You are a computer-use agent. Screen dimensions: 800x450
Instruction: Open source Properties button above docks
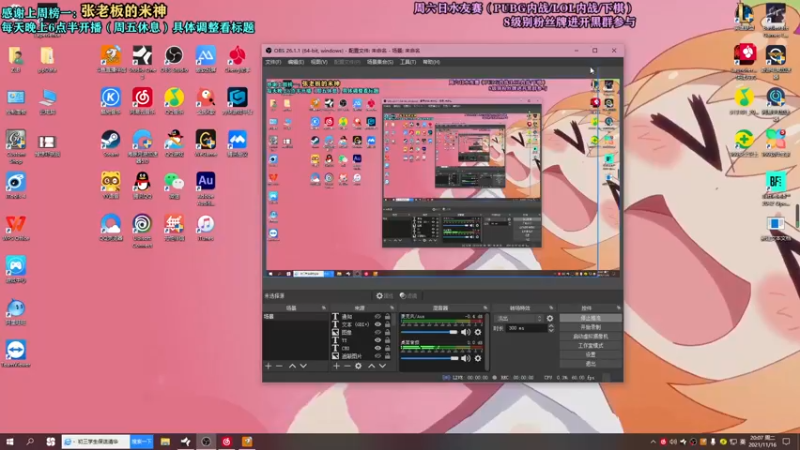tap(385, 296)
